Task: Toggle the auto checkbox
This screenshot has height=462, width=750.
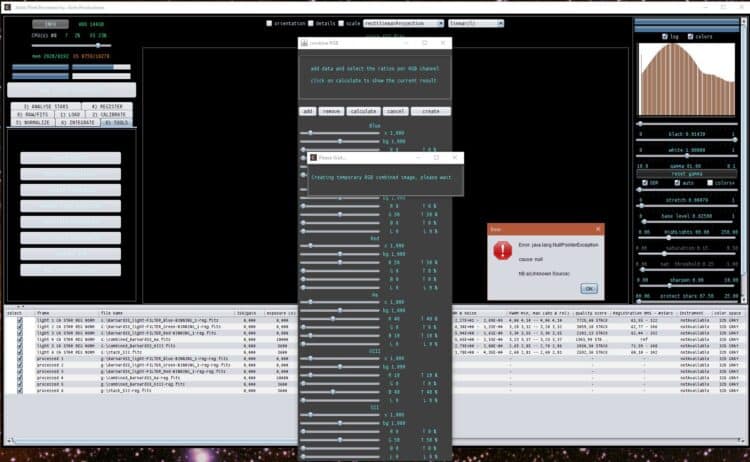Action: (x=677, y=183)
